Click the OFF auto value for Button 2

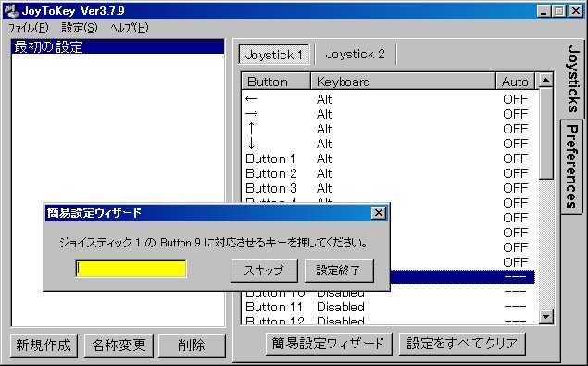click(x=515, y=173)
